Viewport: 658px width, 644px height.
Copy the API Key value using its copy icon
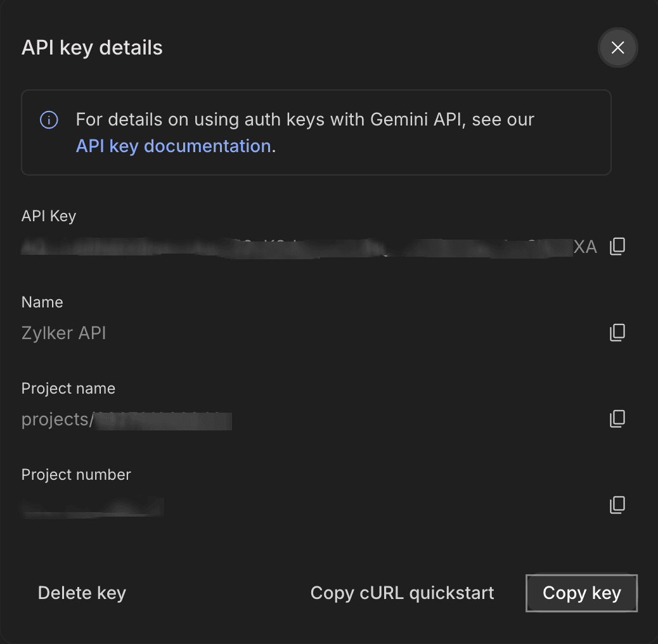(617, 247)
